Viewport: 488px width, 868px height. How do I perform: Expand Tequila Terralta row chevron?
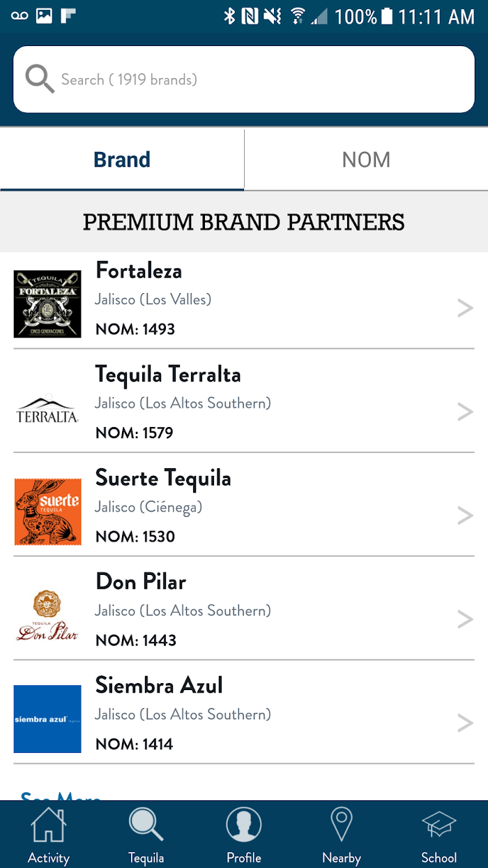465,412
